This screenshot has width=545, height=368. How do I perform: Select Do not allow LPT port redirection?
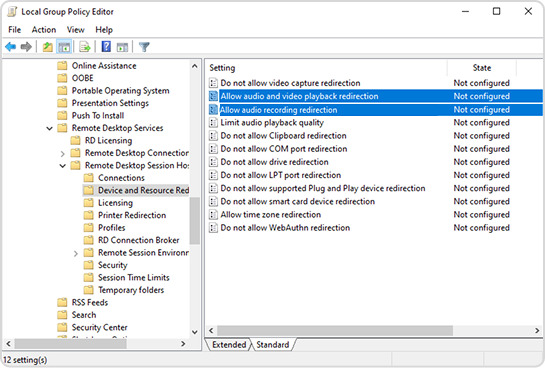point(281,175)
